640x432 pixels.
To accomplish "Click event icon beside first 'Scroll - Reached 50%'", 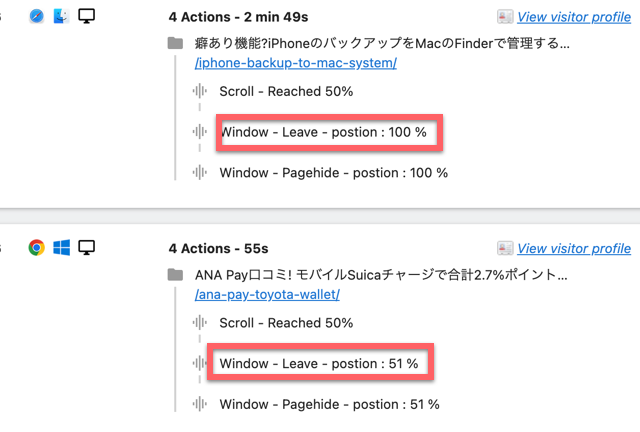I will [x=199, y=92].
